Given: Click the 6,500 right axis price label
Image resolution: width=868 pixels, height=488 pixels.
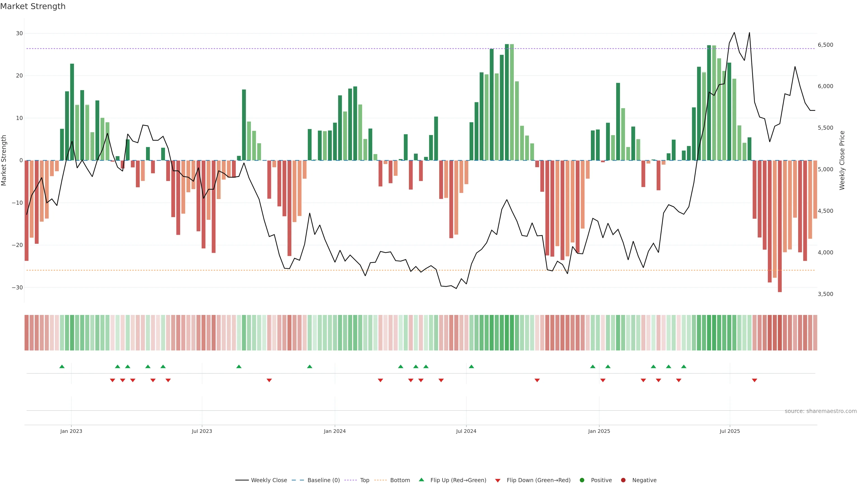Looking at the screenshot, I should [x=825, y=45].
